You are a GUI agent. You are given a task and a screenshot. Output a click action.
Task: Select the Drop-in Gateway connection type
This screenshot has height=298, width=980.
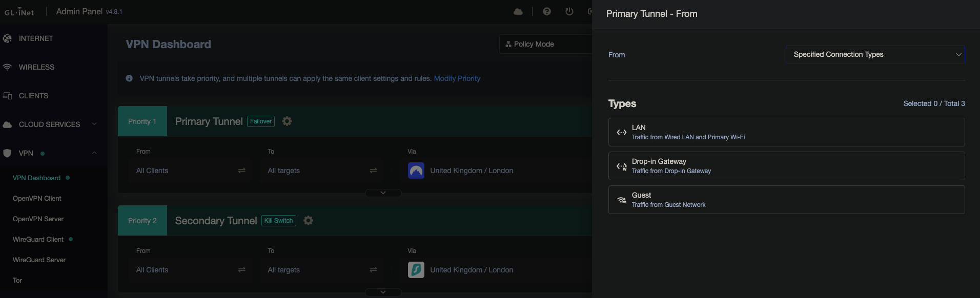point(786,166)
